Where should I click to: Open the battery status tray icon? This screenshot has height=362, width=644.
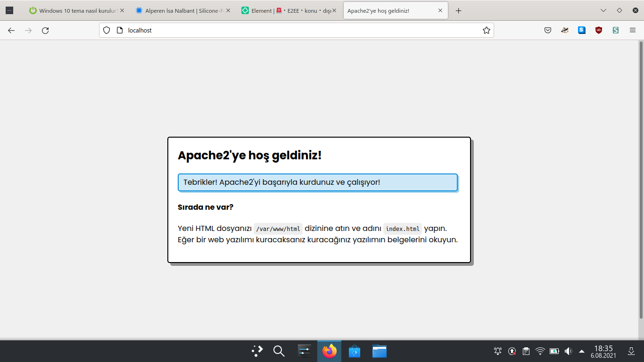pyautogui.click(x=554, y=351)
